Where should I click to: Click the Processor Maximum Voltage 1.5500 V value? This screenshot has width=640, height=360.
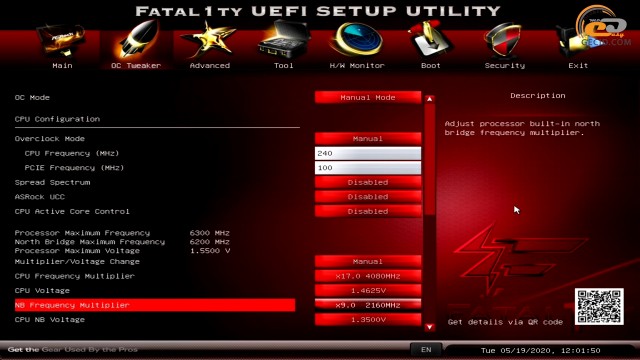pos(210,251)
